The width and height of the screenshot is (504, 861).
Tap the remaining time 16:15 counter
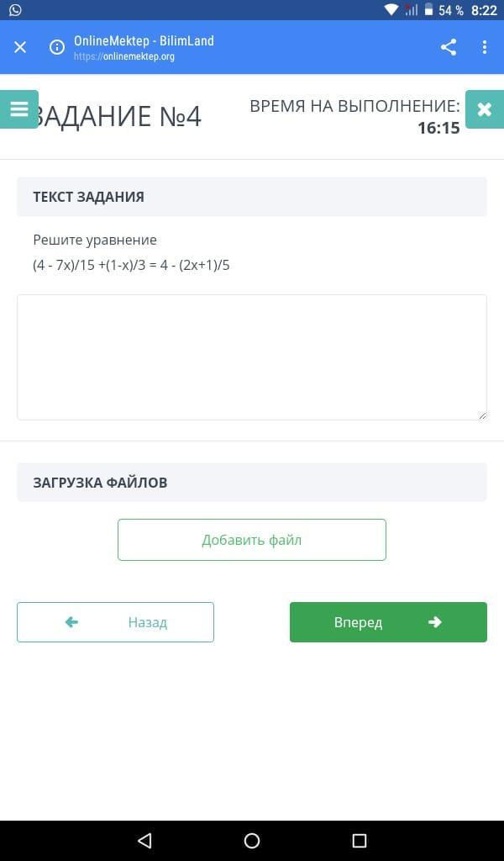click(x=438, y=128)
